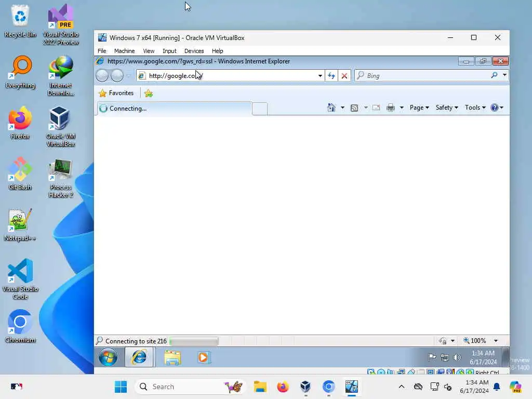Click the 100% zoom level button
Screen dimensions: 532x399
tap(475, 341)
